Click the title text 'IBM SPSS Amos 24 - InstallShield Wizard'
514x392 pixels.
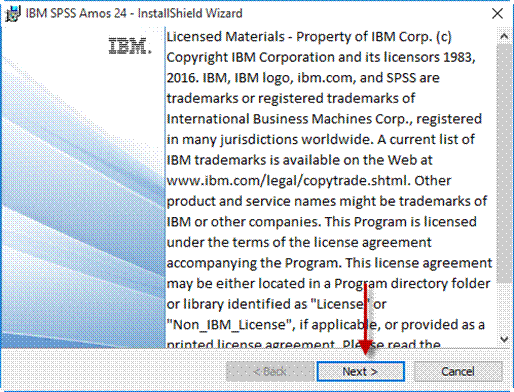point(134,13)
